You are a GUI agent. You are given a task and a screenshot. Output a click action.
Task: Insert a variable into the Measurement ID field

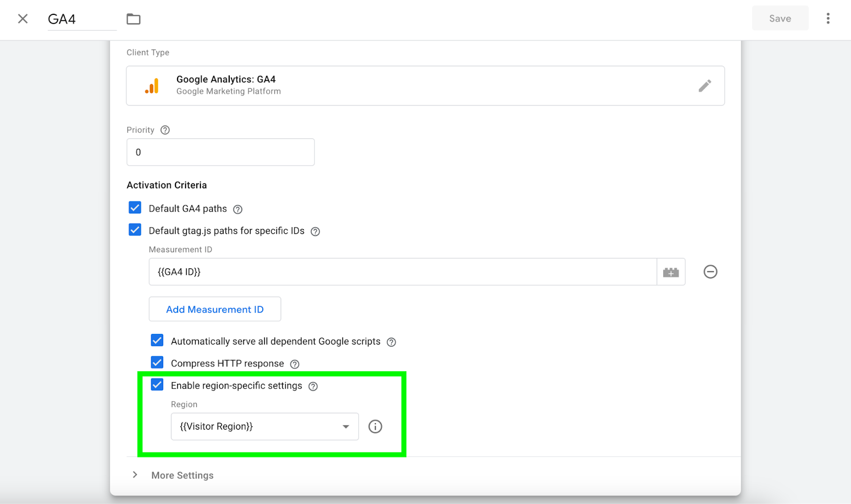click(x=671, y=272)
